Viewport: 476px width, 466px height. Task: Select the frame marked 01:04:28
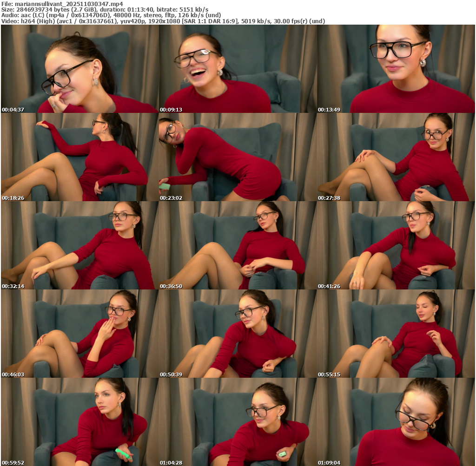(238, 422)
